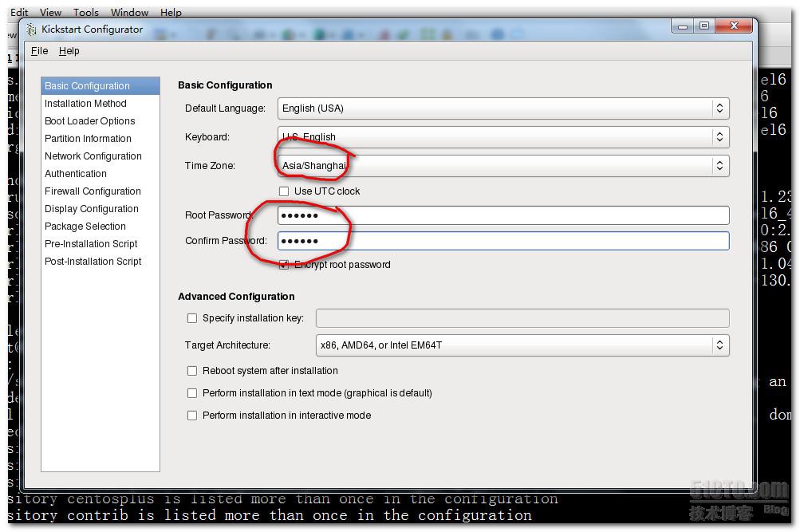Screen dimensions: 800x532
Task: Open the Help menu in Kickstart Configurator
Action: point(69,51)
